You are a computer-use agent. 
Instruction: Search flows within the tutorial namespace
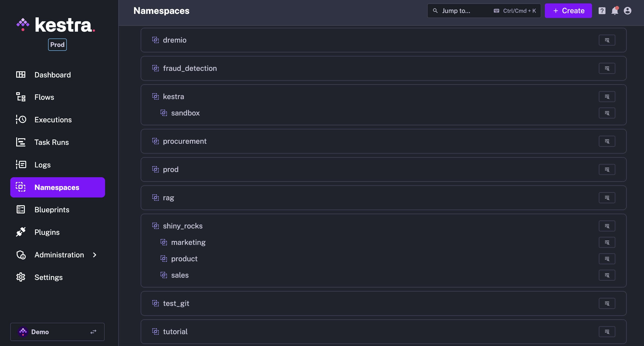[x=607, y=331]
